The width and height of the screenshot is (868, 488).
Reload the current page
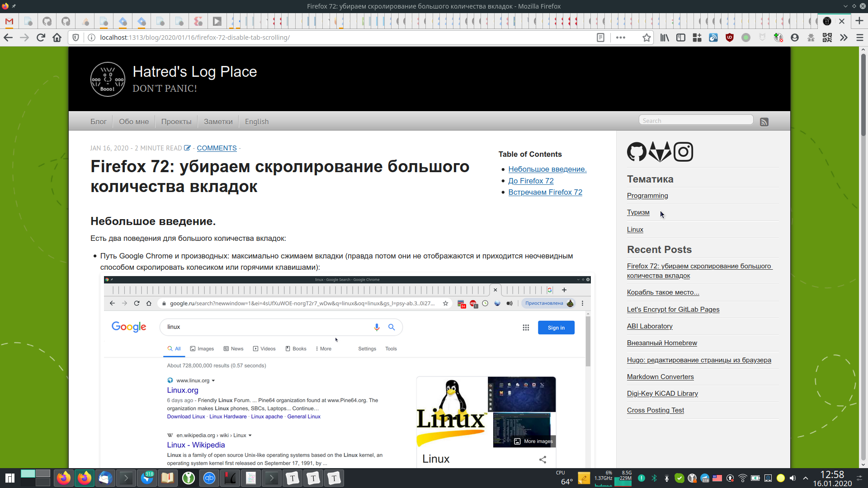pyautogui.click(x=41, y=38)
